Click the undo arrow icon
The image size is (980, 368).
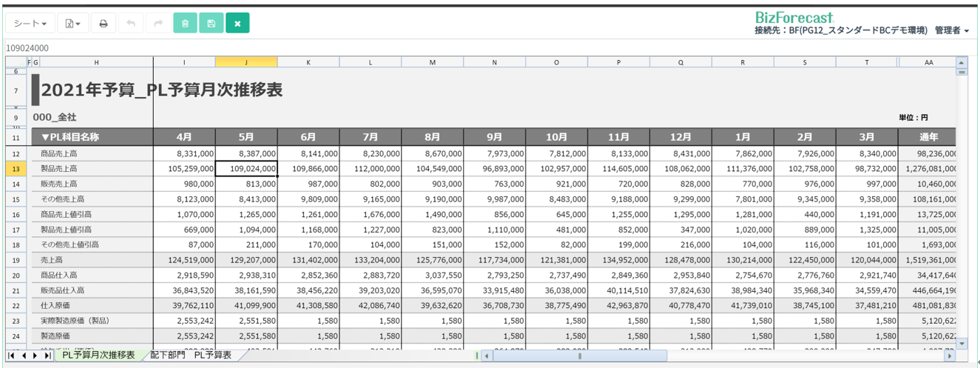coord(131,24)
